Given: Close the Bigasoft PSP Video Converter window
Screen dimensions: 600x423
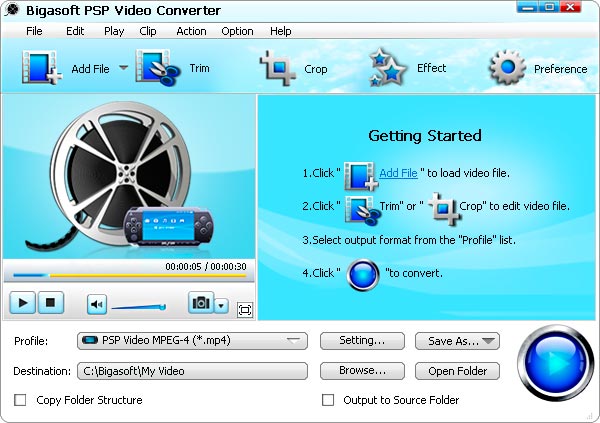Looking at the screenshot, I should click(x=571, y=7).
